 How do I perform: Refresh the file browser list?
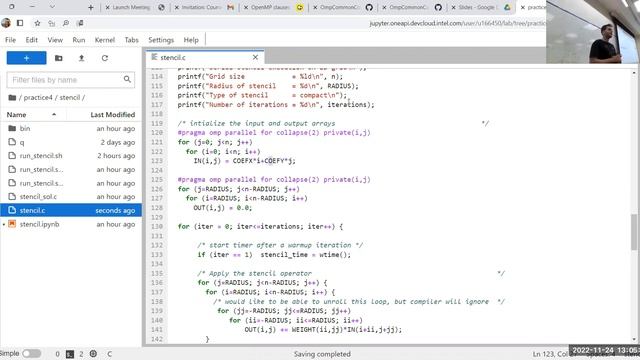(104, 58)
